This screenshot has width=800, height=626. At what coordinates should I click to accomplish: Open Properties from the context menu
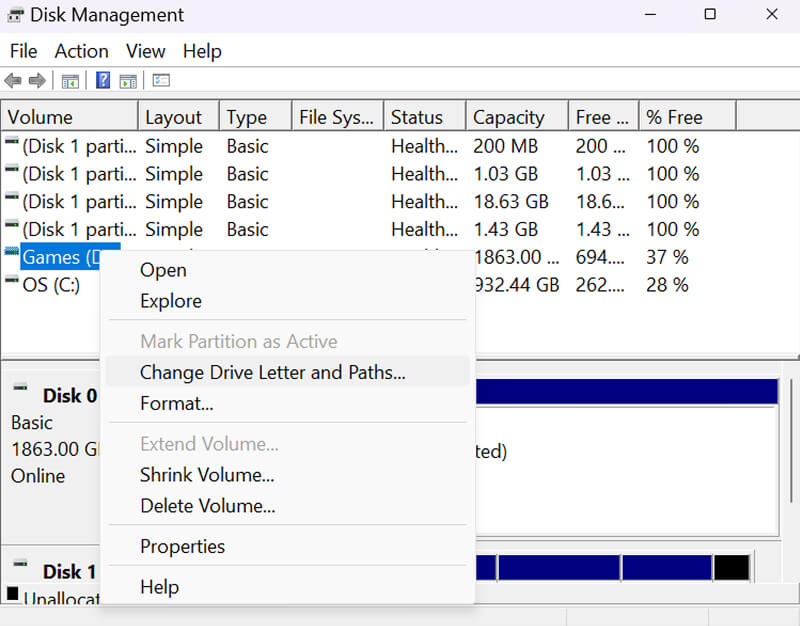(x=182, y=546)
